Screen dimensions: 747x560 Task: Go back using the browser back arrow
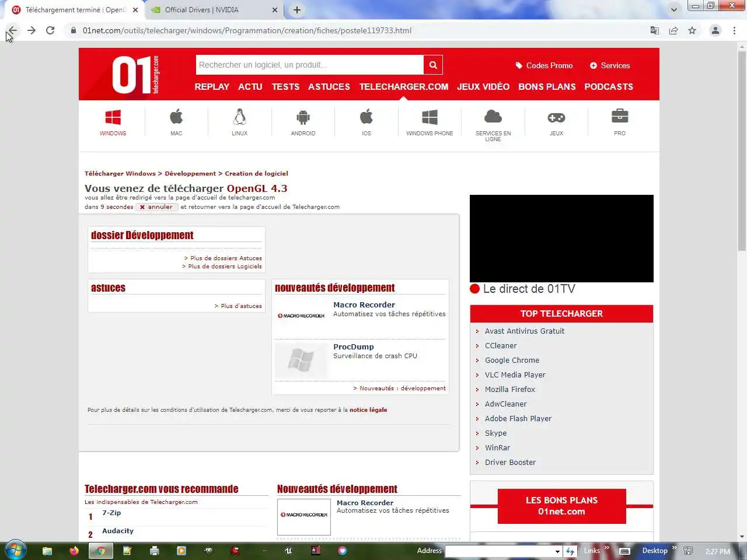[13, 30]
